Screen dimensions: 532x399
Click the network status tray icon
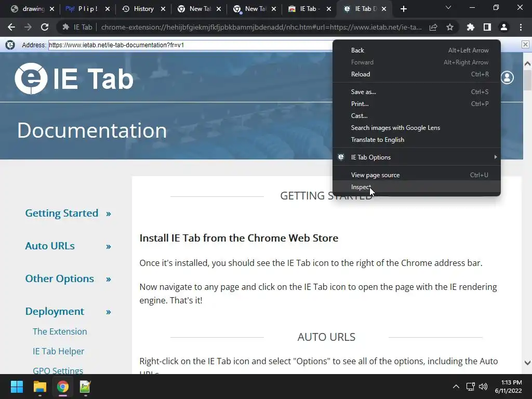(470, 387)
